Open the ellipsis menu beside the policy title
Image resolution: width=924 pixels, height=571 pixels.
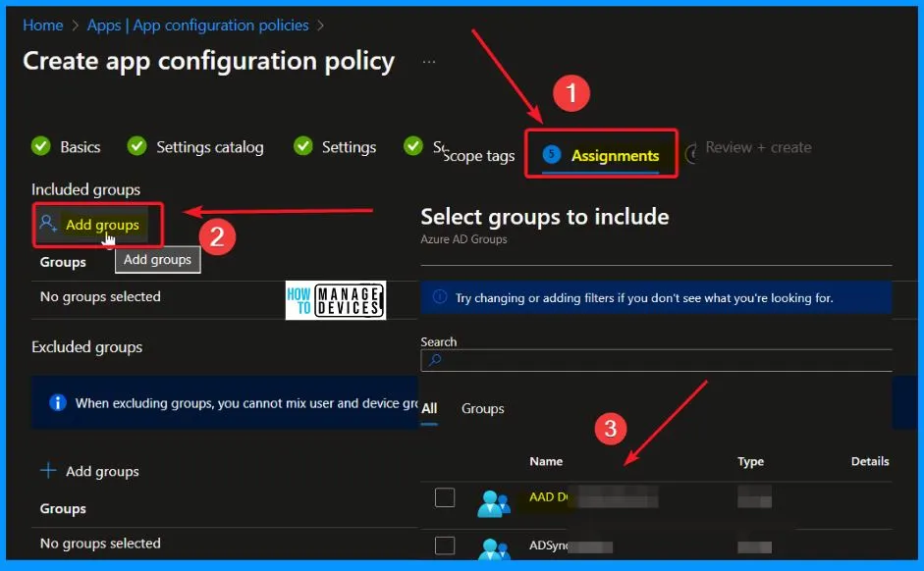(429, 61)
